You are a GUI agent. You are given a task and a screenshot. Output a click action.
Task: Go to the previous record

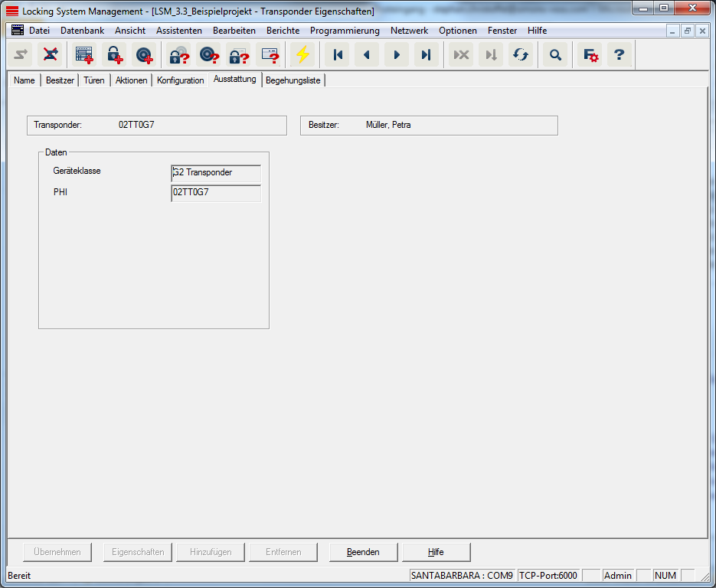pyautogui.click(x=367, y=55)
